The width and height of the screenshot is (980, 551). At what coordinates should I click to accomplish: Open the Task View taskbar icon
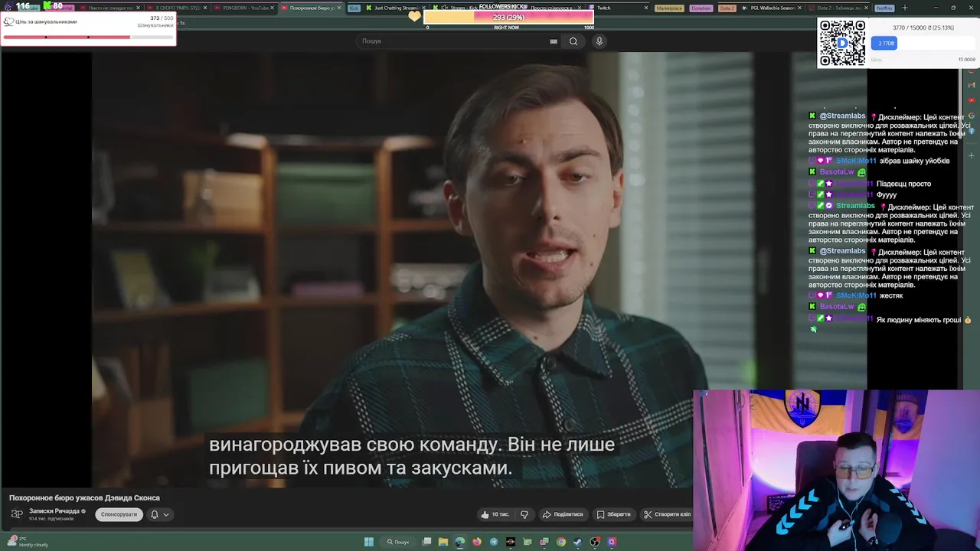click(426, 542)
